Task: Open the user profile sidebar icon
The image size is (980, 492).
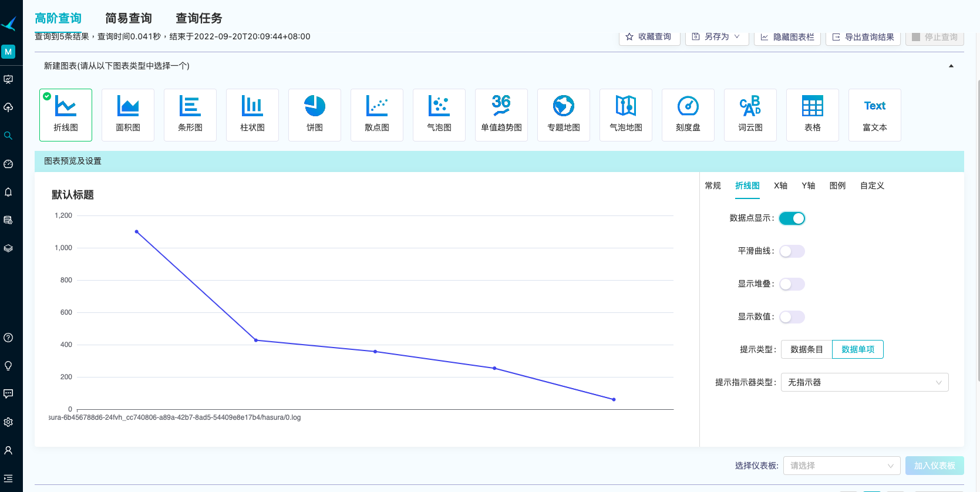Action: [8, 450]
